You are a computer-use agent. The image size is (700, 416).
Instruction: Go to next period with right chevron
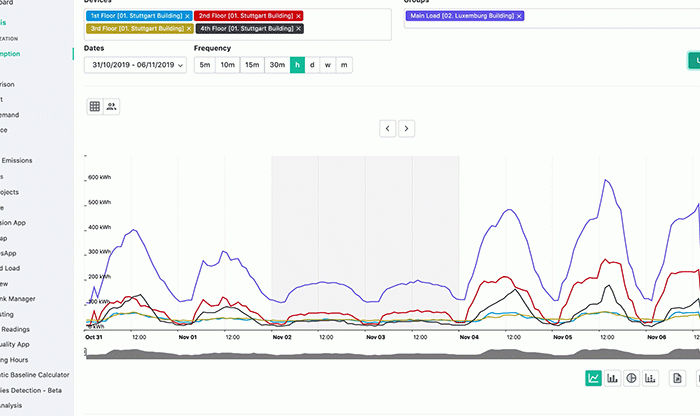point(406,129)
